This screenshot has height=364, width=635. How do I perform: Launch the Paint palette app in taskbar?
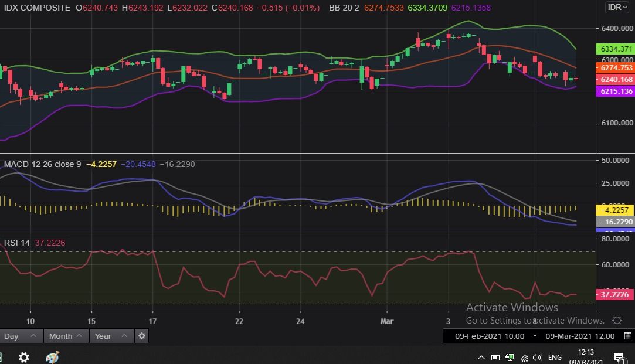click(52, 357)
